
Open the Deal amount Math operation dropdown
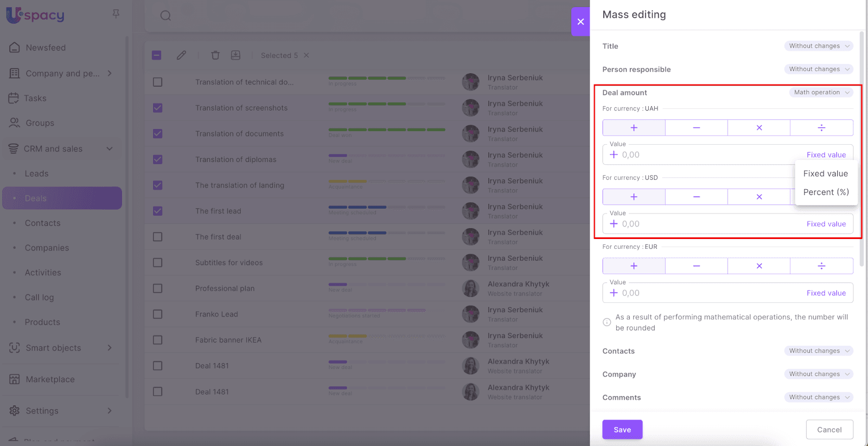coord(820,93)
